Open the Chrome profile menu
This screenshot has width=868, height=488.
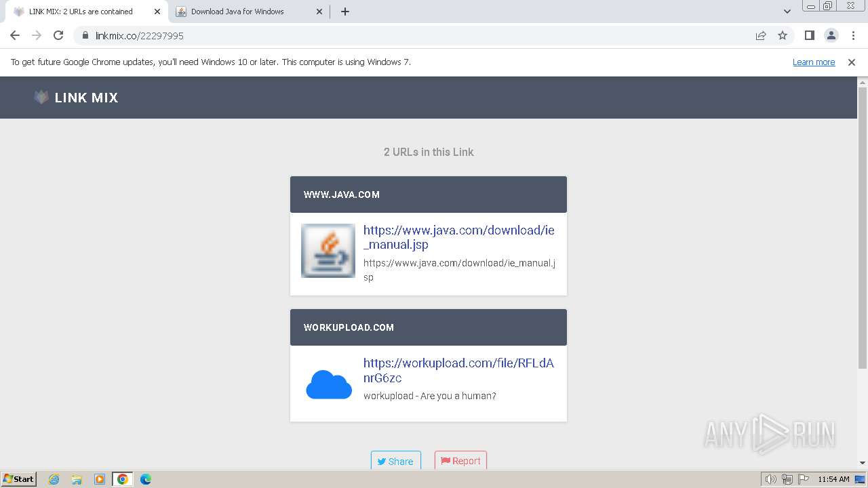tap(831, 35)
